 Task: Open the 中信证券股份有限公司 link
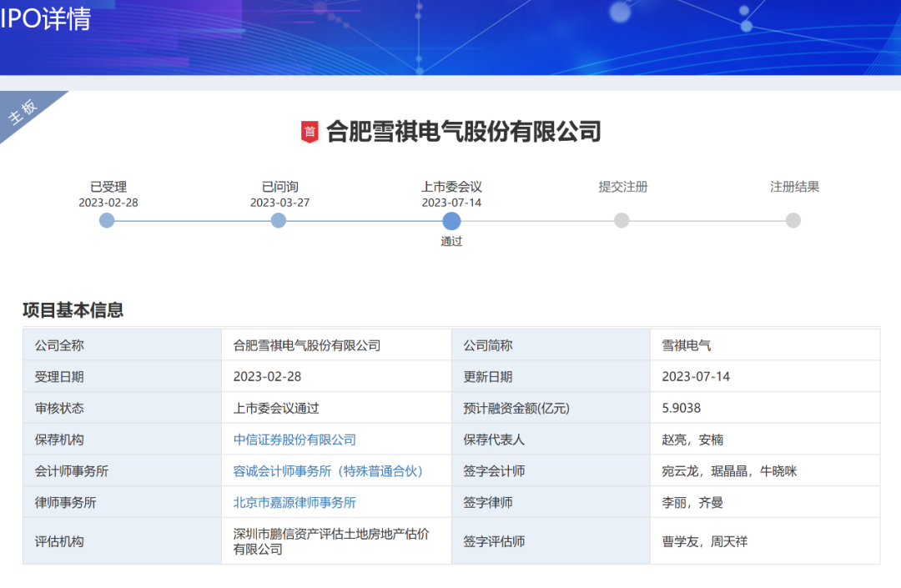294,440
